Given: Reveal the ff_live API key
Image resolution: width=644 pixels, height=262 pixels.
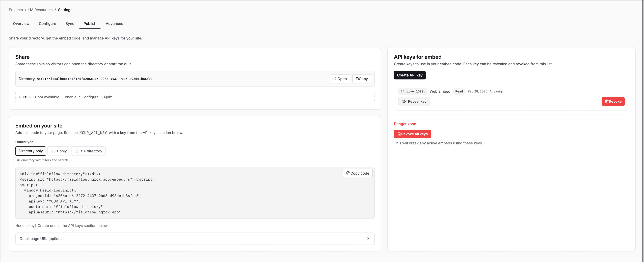Looking at the screenshot, I should [x=414, y=101].
